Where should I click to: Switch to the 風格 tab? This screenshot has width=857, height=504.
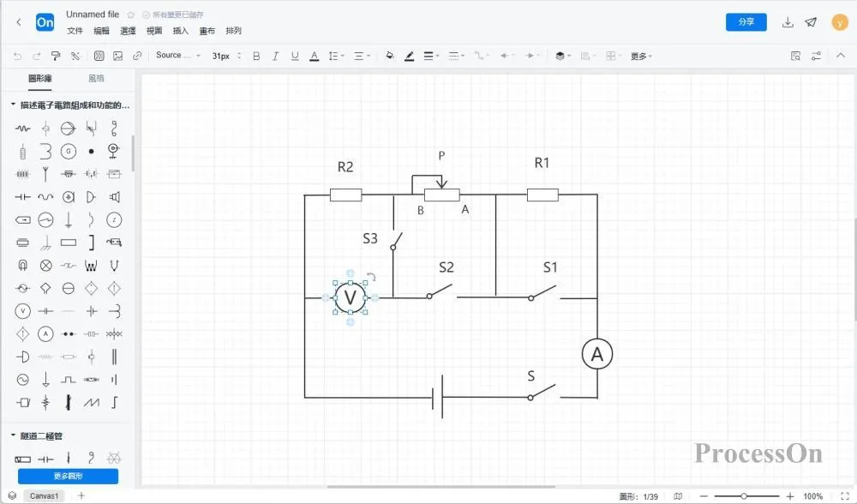click(96, 78)
